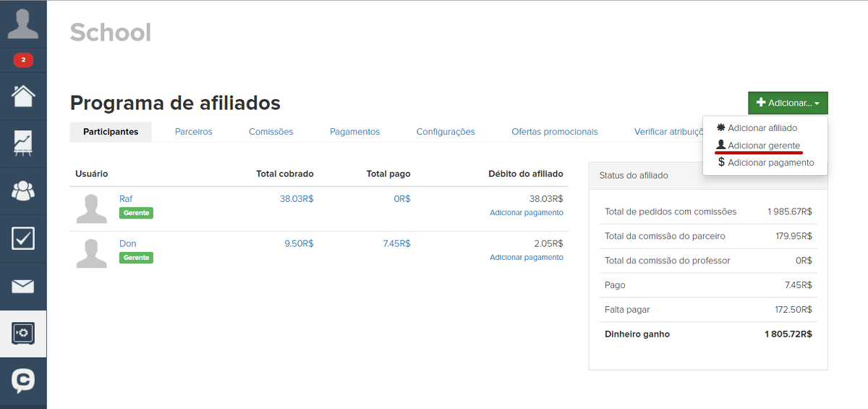Image resolution: width=868 pixels, height=409 pixels.
Task: Open the messages envelope icon
Action: coord(23,287)
